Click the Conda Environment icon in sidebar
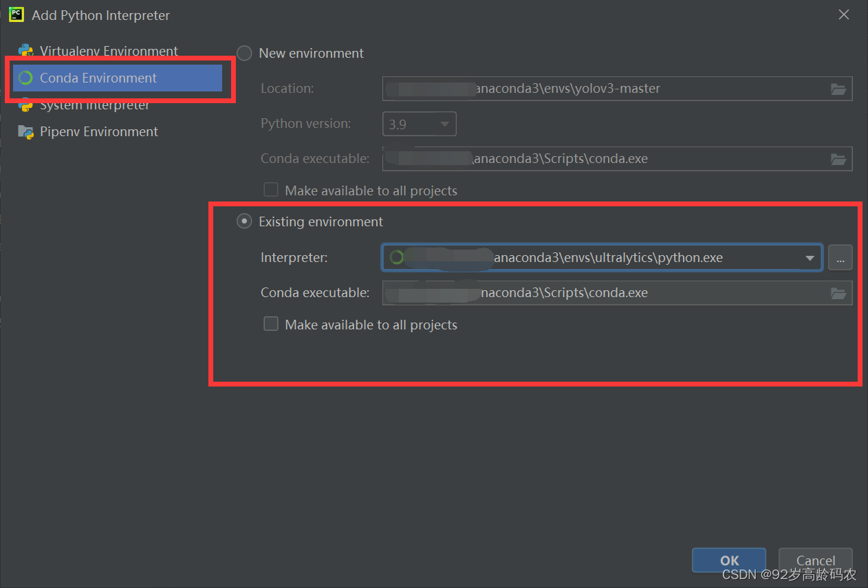 point(27,78)
